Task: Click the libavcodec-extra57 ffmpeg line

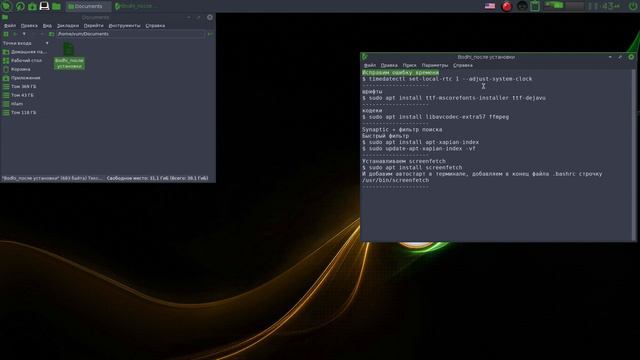Action: 436,117
